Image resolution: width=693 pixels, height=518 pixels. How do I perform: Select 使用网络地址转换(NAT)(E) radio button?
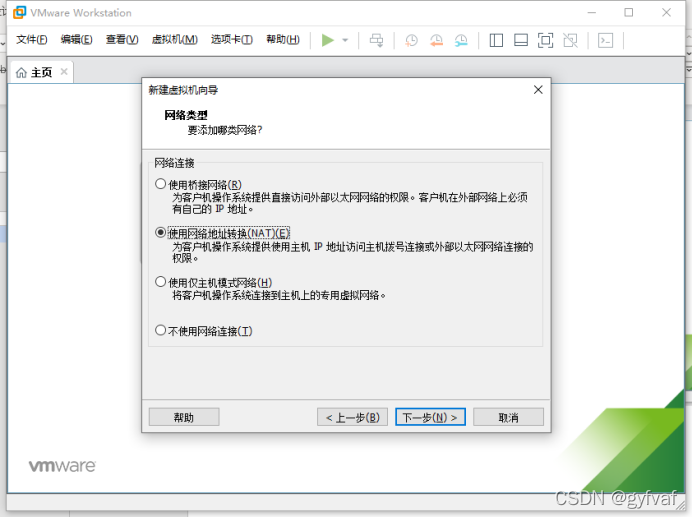[160, 232]
